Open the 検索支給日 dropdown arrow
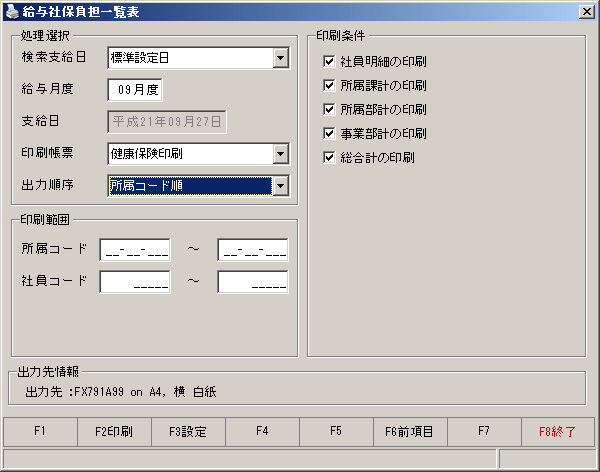Image resolution: width=600 pixels, height=472 pixels. click(x=281, y=58)
